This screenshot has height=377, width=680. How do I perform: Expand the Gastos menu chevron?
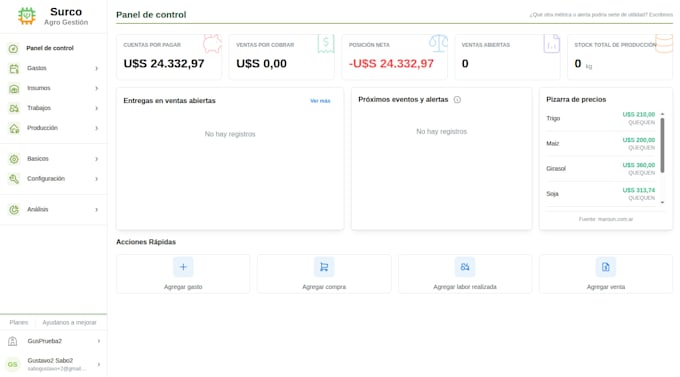coord(97,69)
